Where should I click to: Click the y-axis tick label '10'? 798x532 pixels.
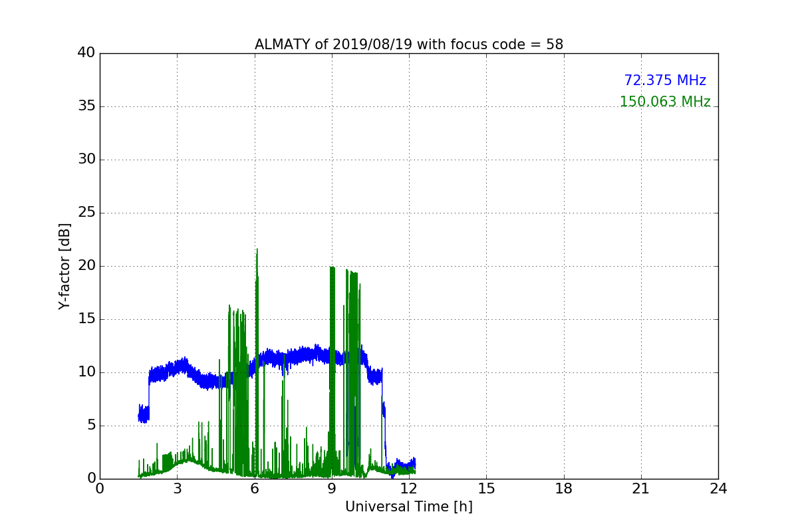coord(86,372)
